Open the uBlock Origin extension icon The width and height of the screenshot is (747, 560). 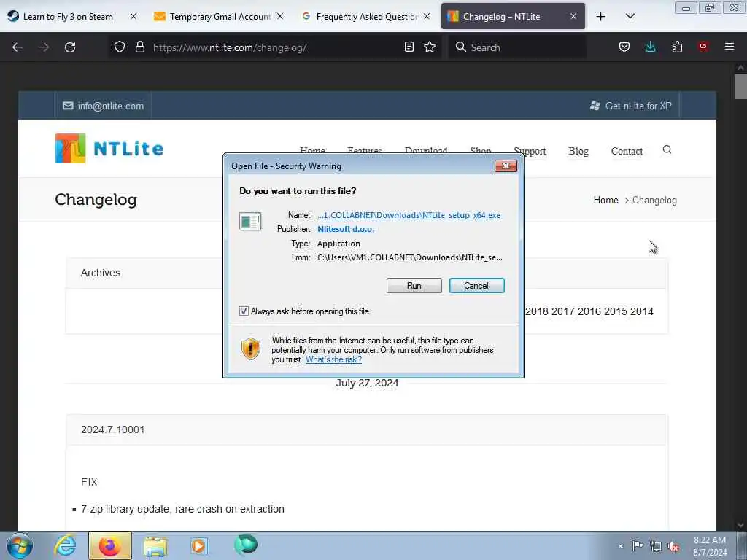click(703, 47)
